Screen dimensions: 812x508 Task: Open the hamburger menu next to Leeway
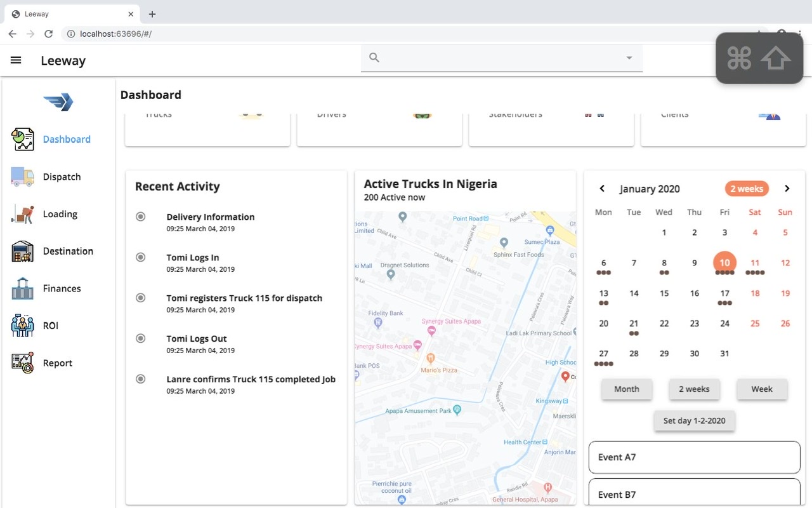point(16,60)
